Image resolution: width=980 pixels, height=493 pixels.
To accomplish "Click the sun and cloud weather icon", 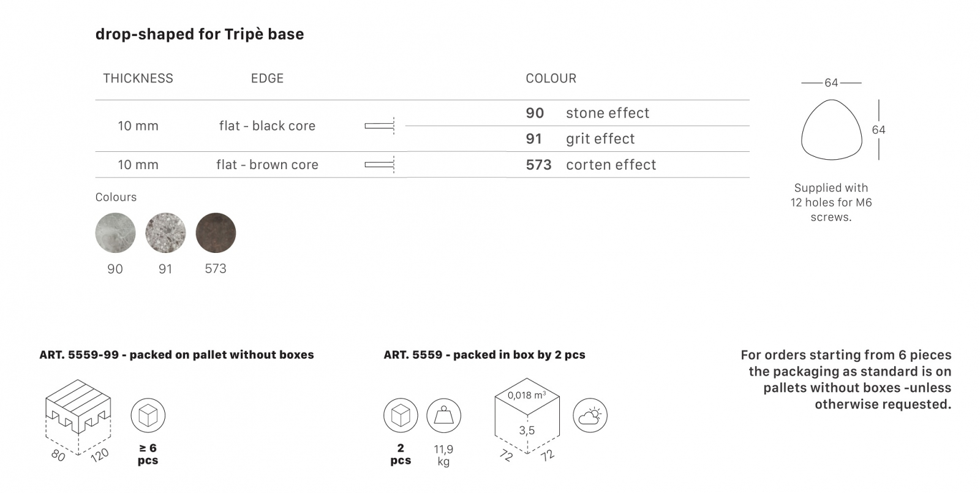I will coord(590,415).
